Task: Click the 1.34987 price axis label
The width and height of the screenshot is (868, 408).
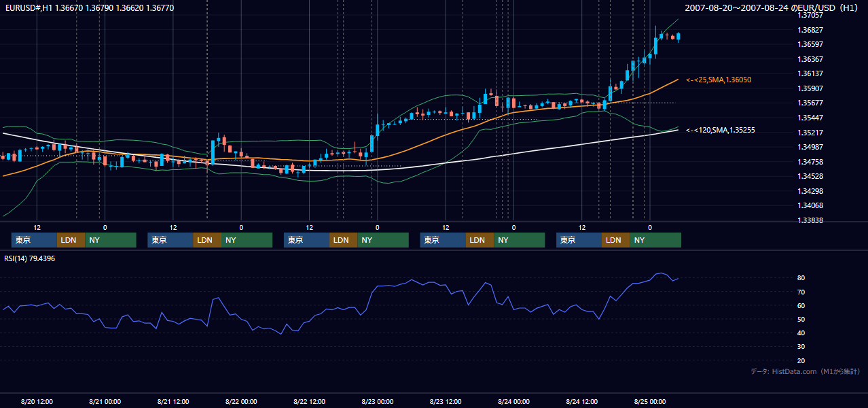Action: 810,147
